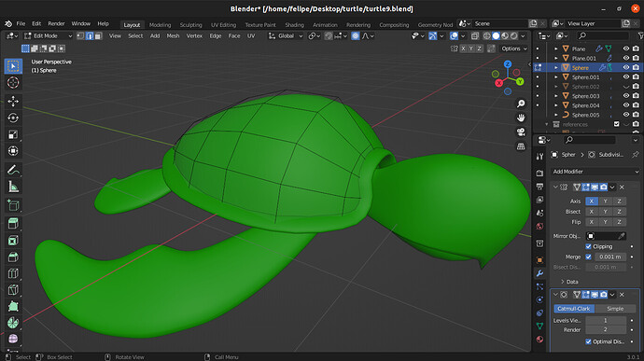
Task: Select Simple subdivision type
Action: (615, 309)
